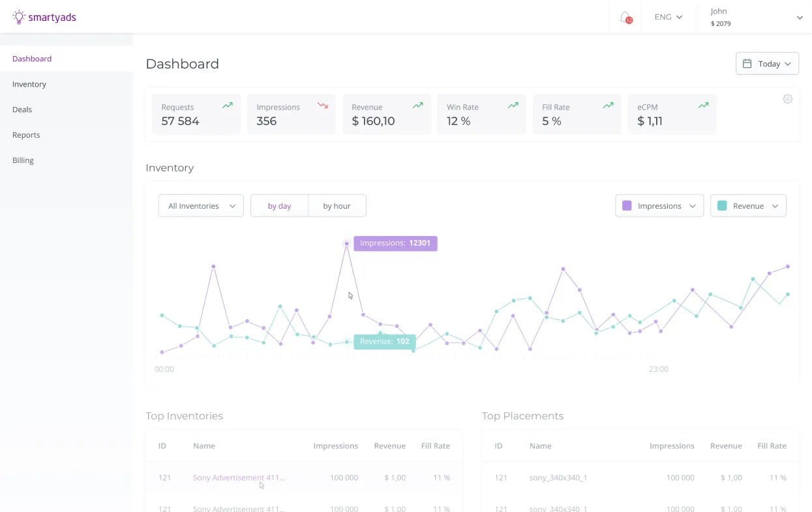
Task: Click the smartyads lightbulb logo icon
Action: pyautogui.click(x=18, y=17)
